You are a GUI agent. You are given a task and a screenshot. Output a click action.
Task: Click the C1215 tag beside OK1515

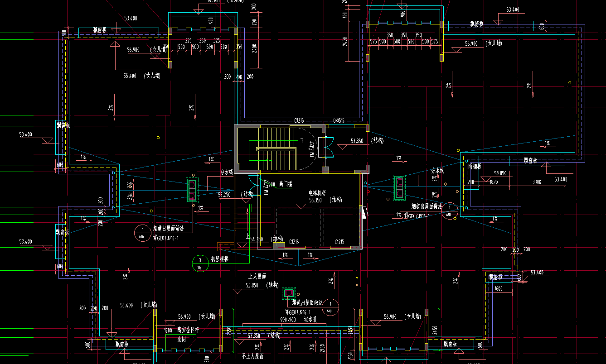(299, 121)
